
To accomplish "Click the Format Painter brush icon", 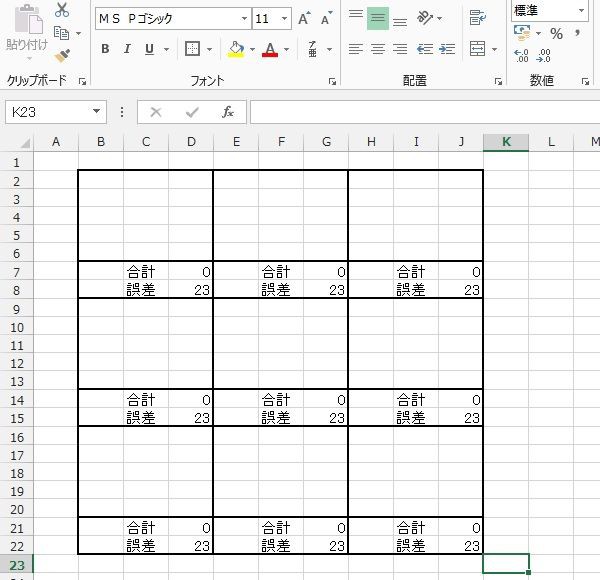I will pos(62,56).
